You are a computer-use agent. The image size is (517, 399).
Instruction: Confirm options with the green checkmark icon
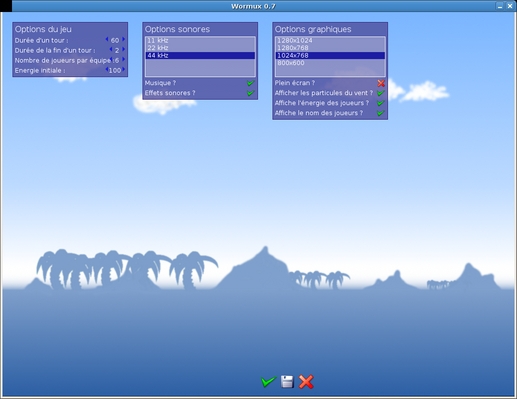[268, 382]
